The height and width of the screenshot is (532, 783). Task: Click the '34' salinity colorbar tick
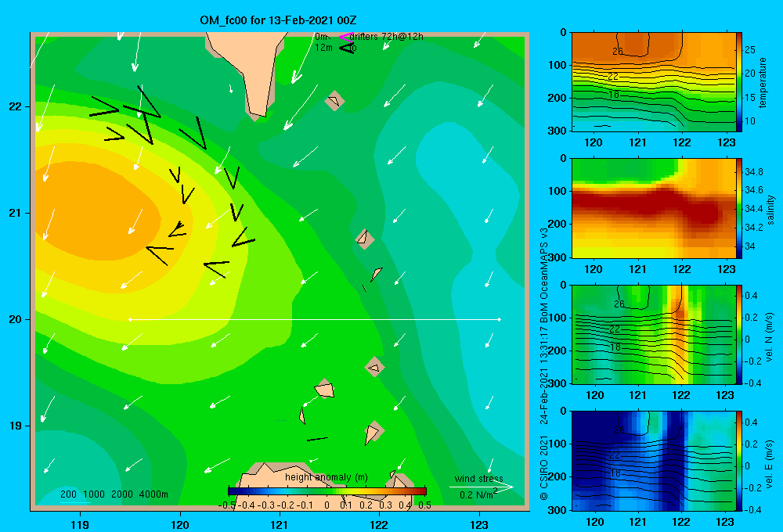pyautogui.click(x=750, y=246)
